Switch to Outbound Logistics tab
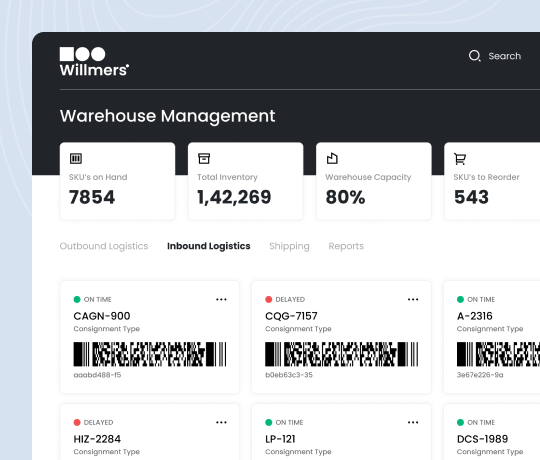This screenshot has width=540, height=460. [104, 246]
